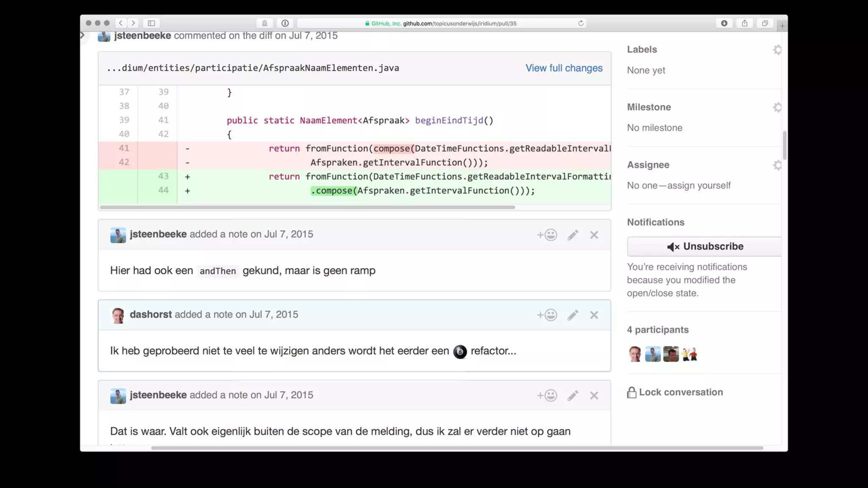Reload the page via address bar icon
The width and height of the screenshot is (868, 488).
point(581,23)
